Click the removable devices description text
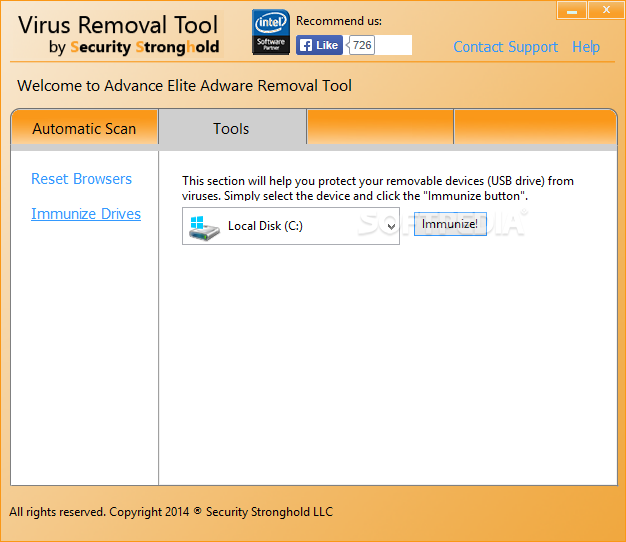Viewport: 626px width, 542px height. point(378,188)
